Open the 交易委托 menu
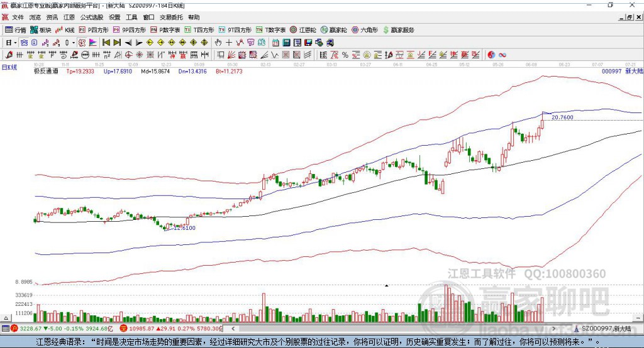 171,17
